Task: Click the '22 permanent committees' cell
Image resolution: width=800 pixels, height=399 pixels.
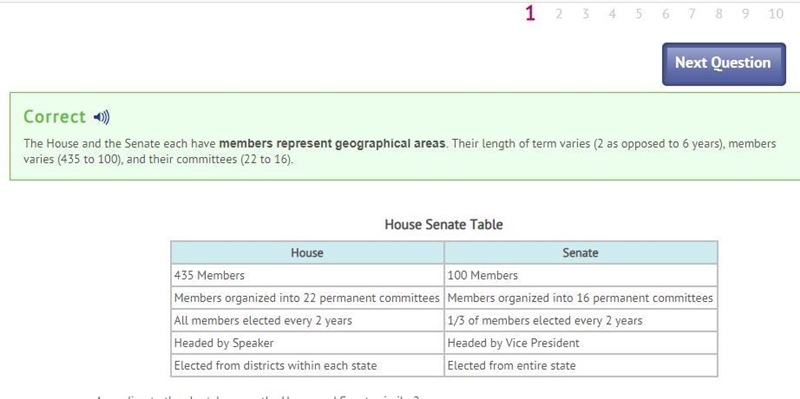Action: coord(307,298)
